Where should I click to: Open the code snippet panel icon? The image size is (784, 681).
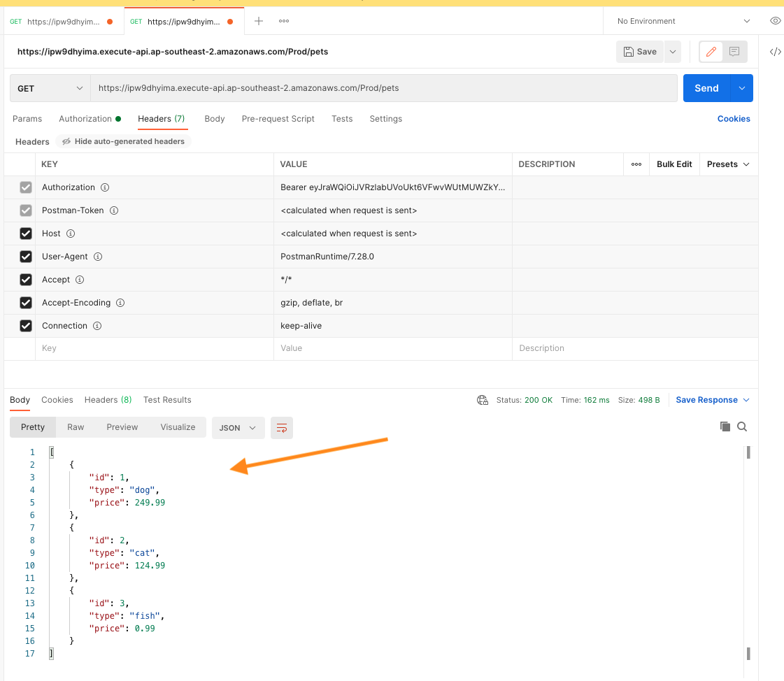[775, 52]
